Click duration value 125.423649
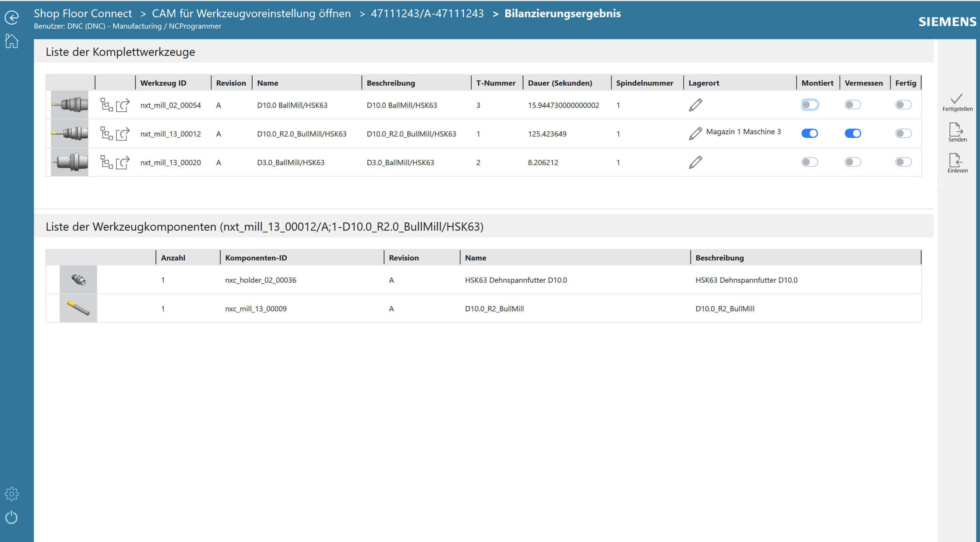Screen dimensions: 980x542 (547, 134)
